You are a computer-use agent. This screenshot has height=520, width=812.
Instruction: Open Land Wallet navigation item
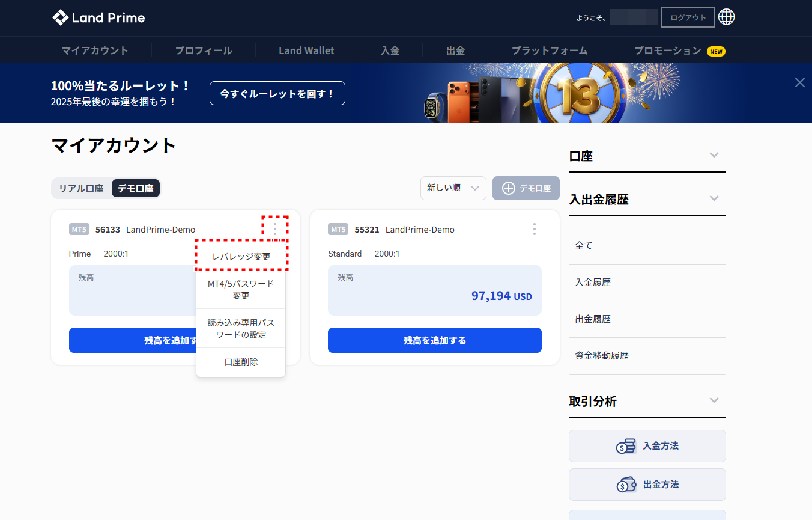tap(306, 50)
